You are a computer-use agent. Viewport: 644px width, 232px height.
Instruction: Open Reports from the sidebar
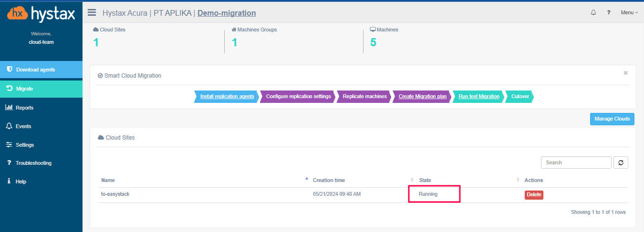24,108
